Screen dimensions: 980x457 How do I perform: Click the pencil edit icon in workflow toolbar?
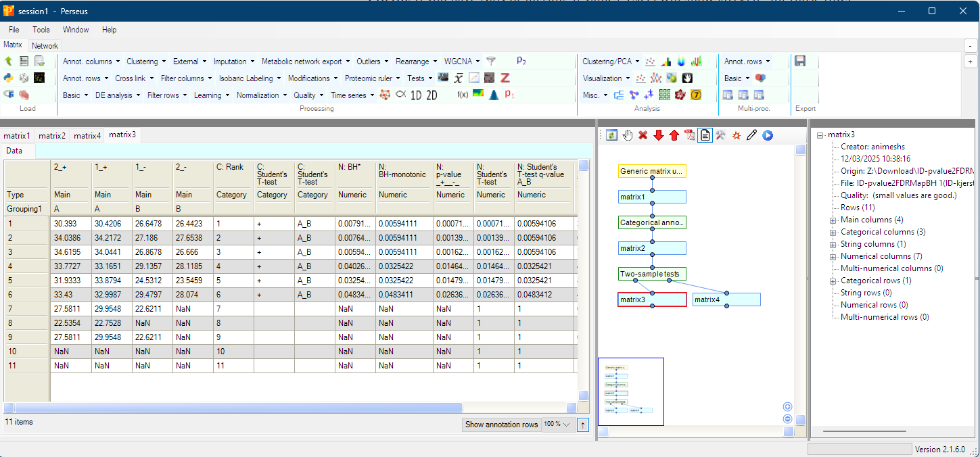tap(751, 135)
